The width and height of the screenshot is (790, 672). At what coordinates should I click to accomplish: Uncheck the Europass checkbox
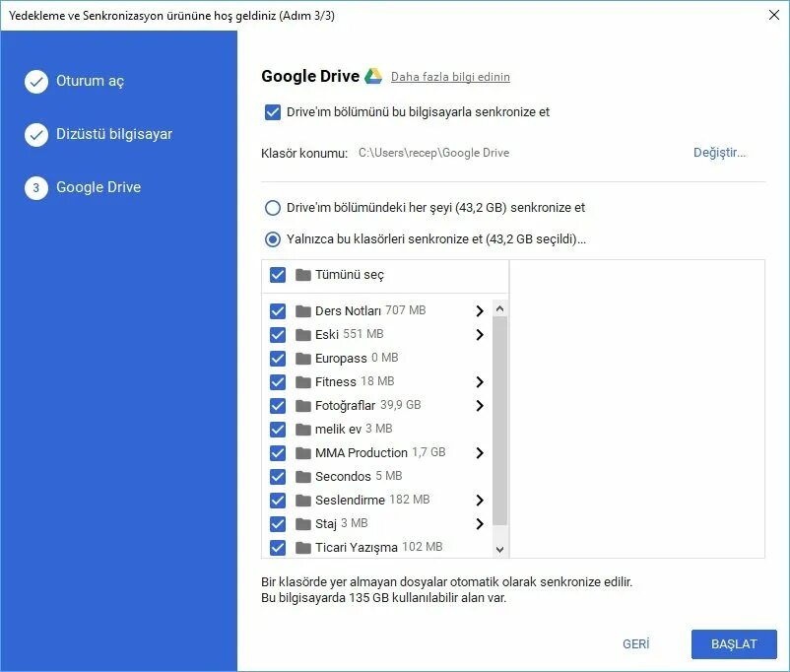[278, 359]
